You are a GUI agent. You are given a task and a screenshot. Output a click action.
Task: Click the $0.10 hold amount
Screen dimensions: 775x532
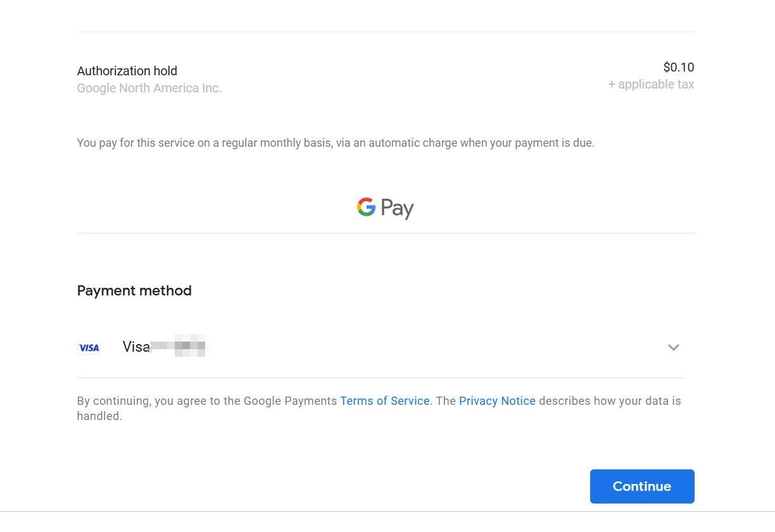(x=678, y=67)
